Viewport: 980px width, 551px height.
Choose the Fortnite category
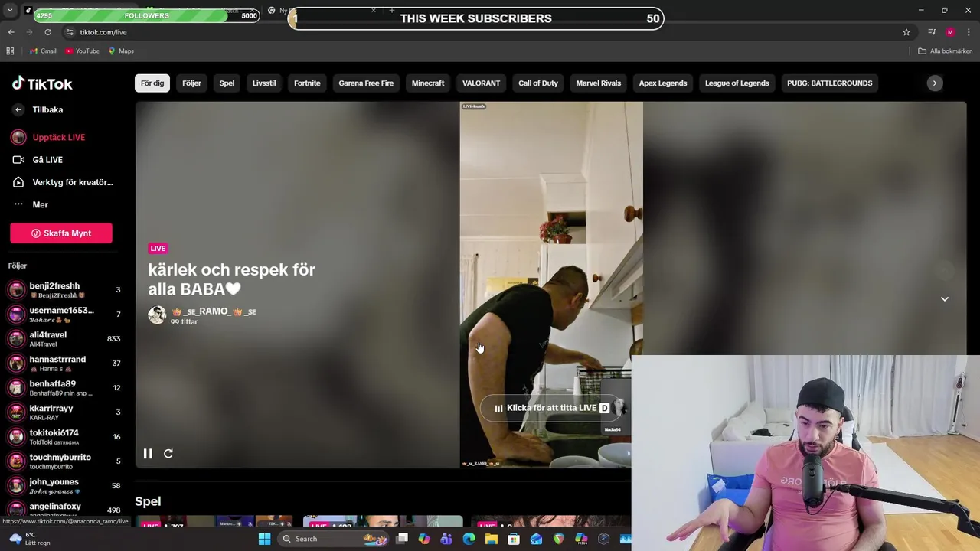click(x=307, y=83)
